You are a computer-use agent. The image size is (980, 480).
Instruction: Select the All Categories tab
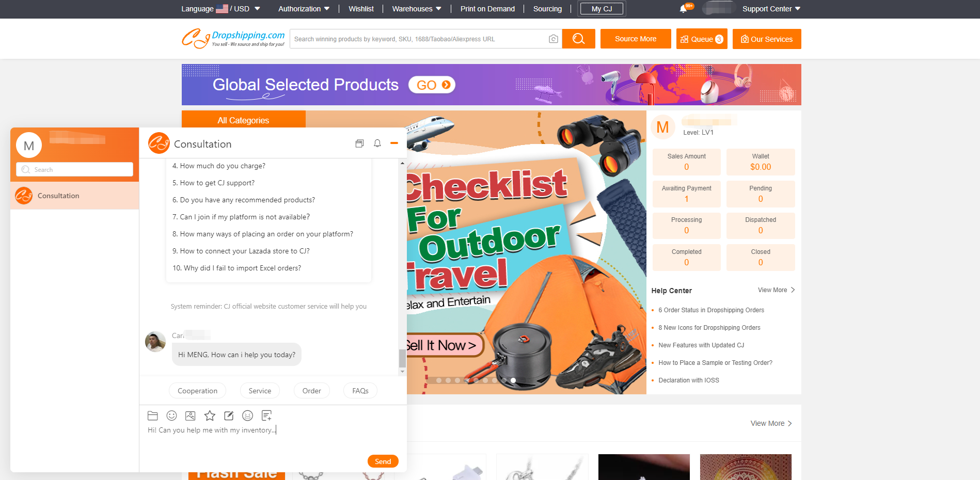pyautogui.click(x=243, y=120)
